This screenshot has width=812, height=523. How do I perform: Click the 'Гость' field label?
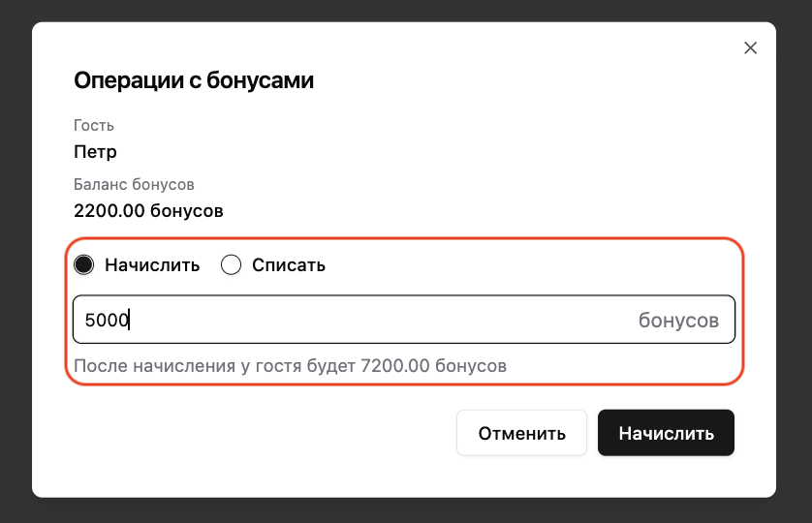pos(94,125)
